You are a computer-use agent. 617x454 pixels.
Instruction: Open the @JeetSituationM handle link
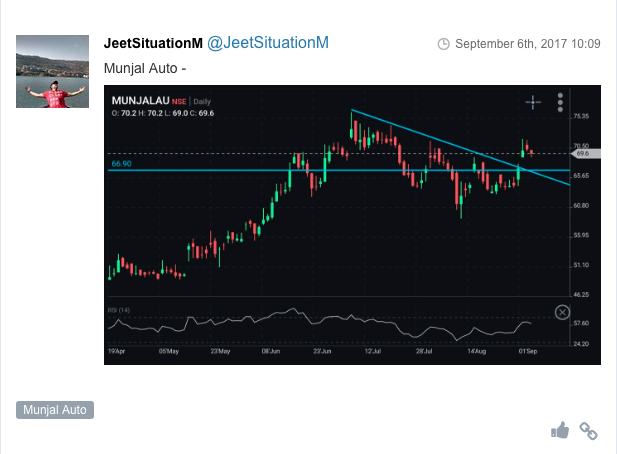coord(268,43)
